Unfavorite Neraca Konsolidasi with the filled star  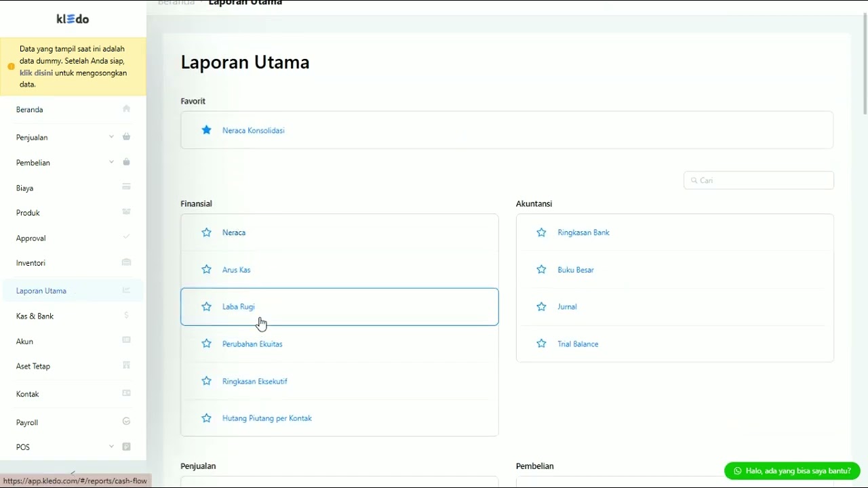207,130
